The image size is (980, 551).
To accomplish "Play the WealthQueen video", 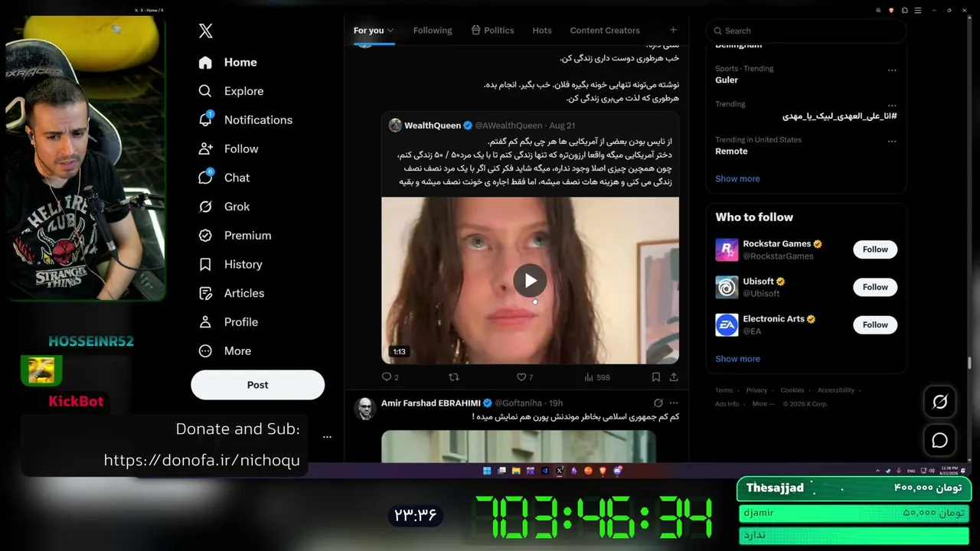I will point(530,281).
